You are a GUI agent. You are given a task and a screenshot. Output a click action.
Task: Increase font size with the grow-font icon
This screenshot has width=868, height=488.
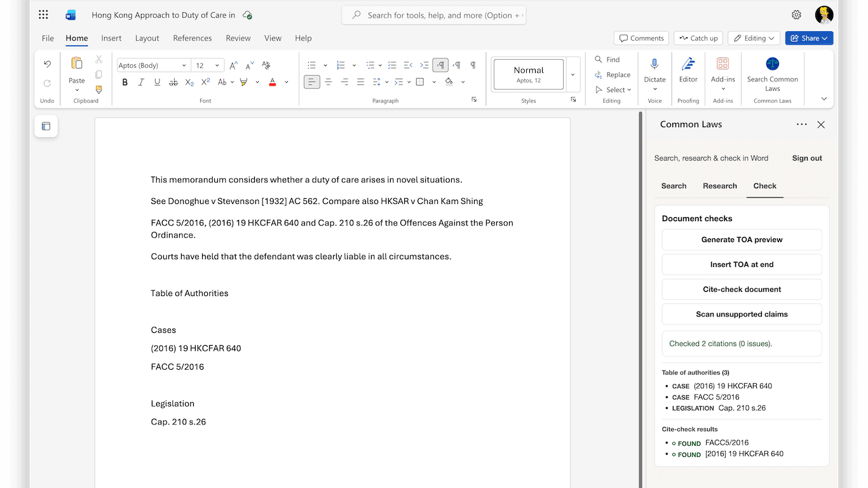[x=234, y=65]
